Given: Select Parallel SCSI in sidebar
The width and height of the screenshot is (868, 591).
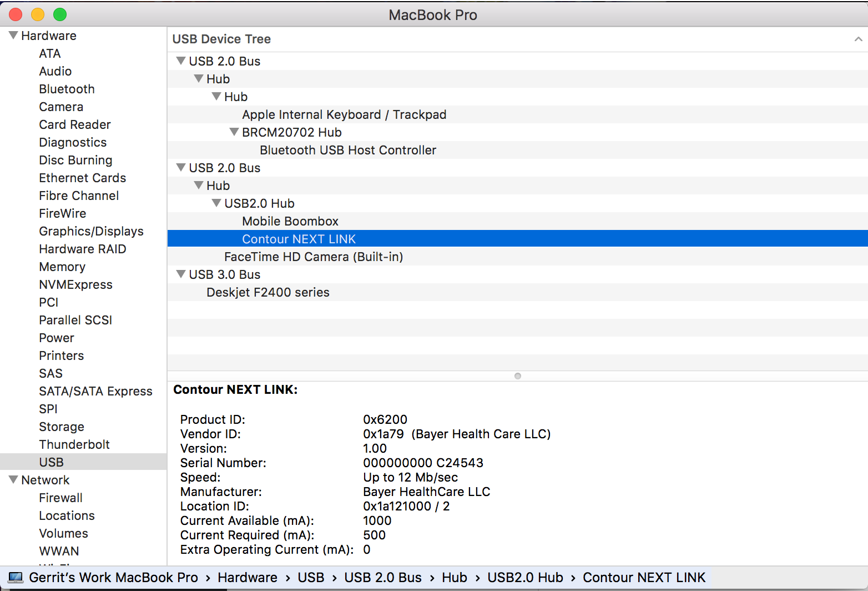Looking at the screenshot, I should click(x=75, y=320).
